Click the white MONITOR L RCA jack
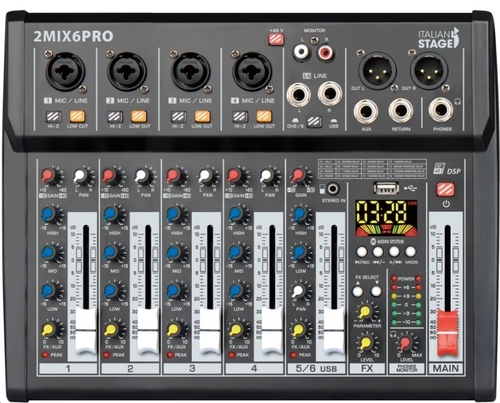This screenshot has height=403, width=500. (x=301, y=51)
